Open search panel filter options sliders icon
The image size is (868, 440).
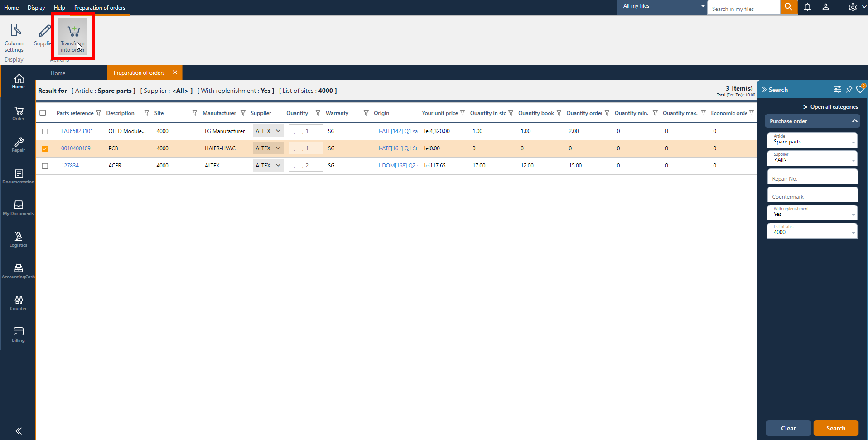coord(838,90)
